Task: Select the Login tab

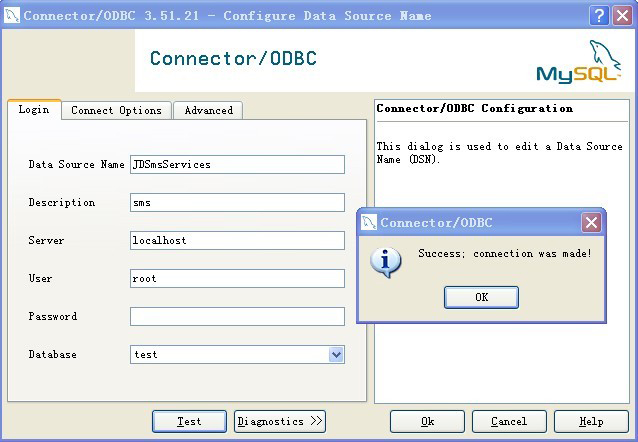Action: click(34, 109)
